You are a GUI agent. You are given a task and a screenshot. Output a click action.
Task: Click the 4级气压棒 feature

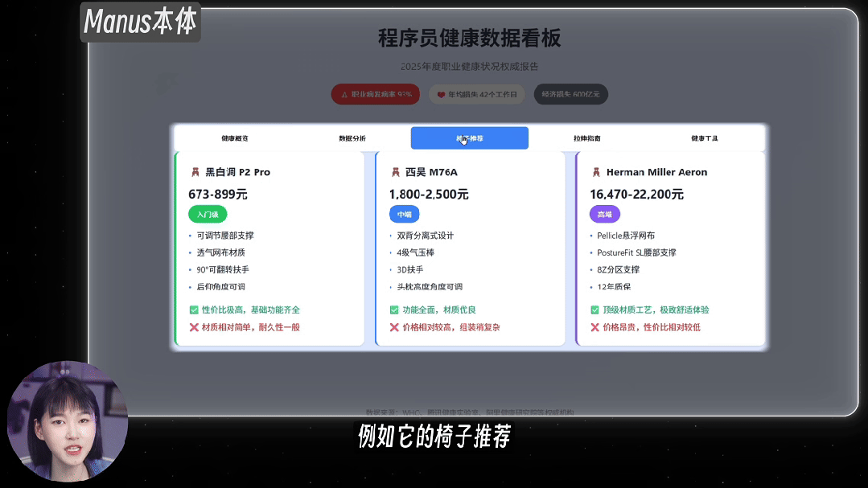coord(416,253)
